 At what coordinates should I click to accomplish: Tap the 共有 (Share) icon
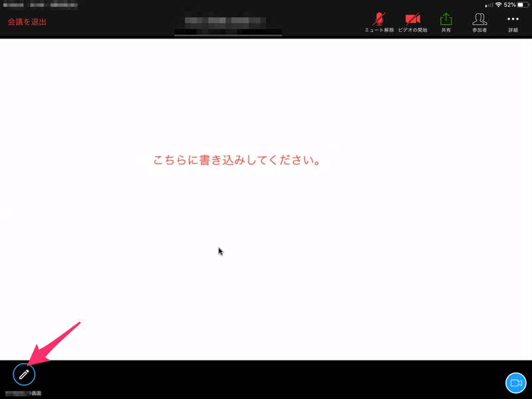446,21
